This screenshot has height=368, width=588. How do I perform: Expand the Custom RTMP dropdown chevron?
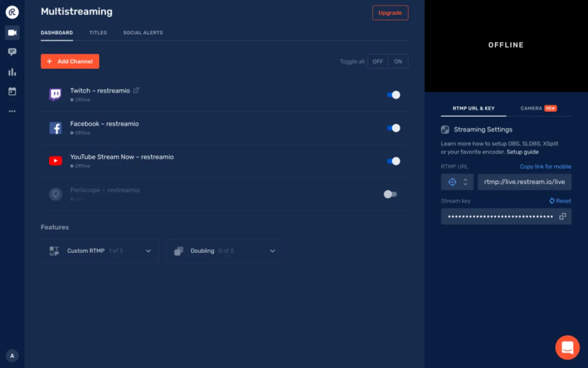pos(148,251)
